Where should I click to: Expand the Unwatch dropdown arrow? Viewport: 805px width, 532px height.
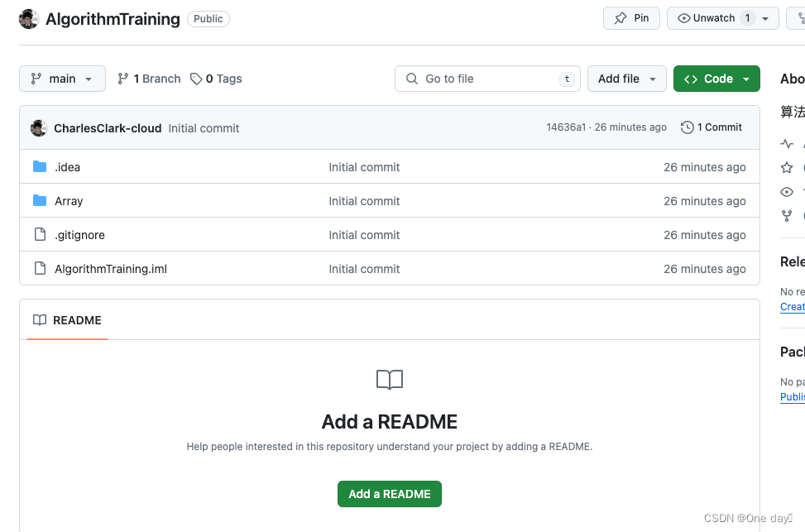point(765,18)
